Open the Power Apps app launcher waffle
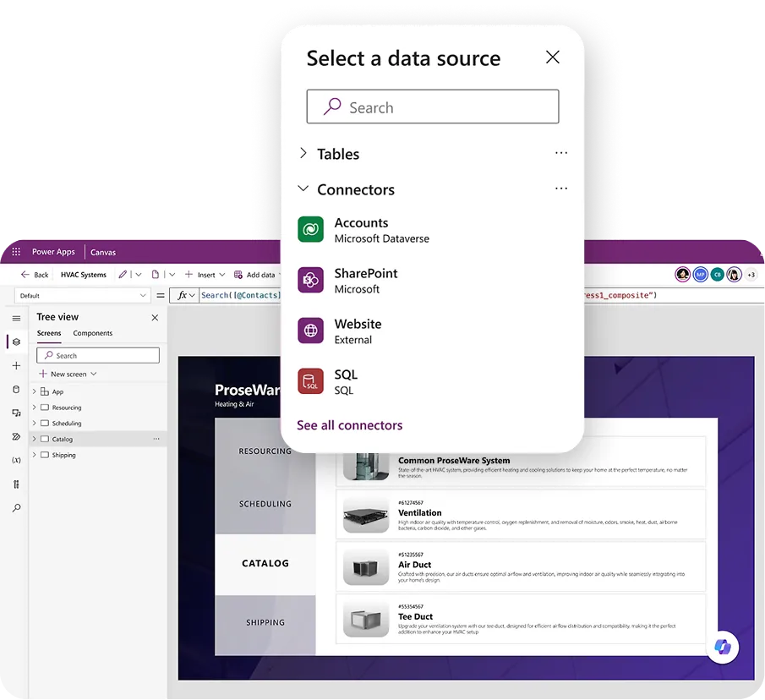Image resolution: width=765 pixels, height=700 pixels. coord(16,252)
